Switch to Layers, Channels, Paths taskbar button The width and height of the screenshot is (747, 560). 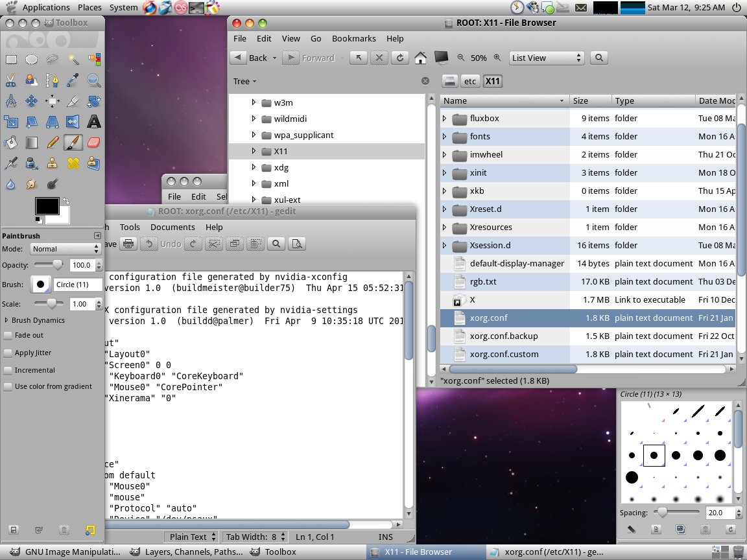click(187, 552)
